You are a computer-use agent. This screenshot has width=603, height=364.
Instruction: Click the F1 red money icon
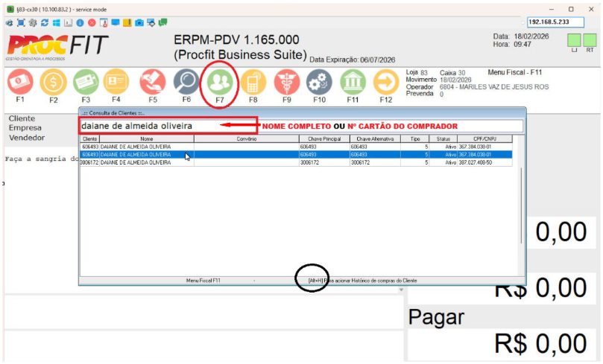(x=20, y=82)
